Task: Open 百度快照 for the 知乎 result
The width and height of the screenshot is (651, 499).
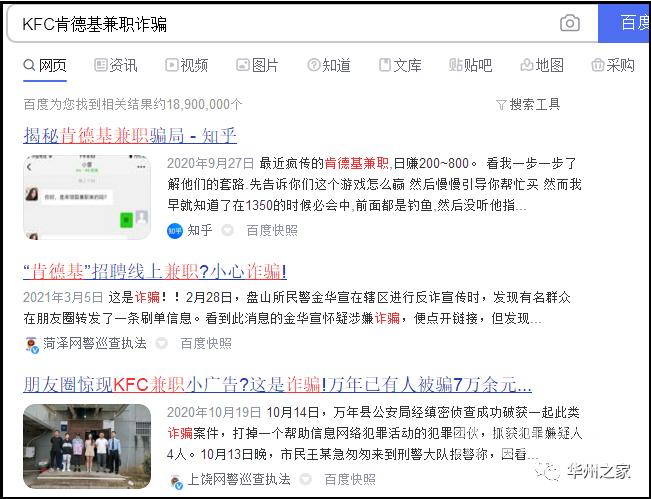Action: [272, 230]
